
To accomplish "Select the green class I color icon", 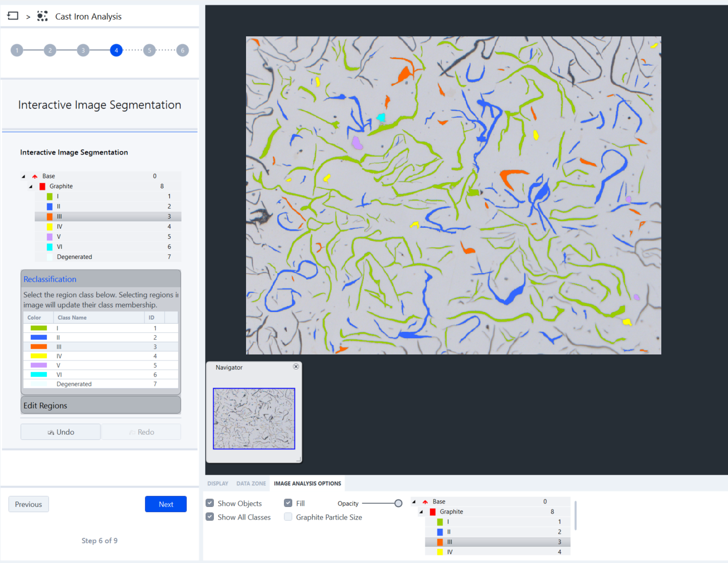I will tap(50, 196).
